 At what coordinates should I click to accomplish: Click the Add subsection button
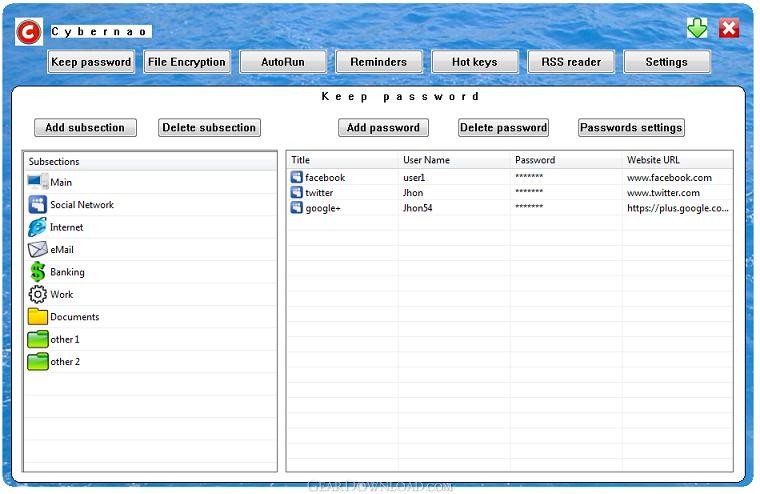pos(85,127)
